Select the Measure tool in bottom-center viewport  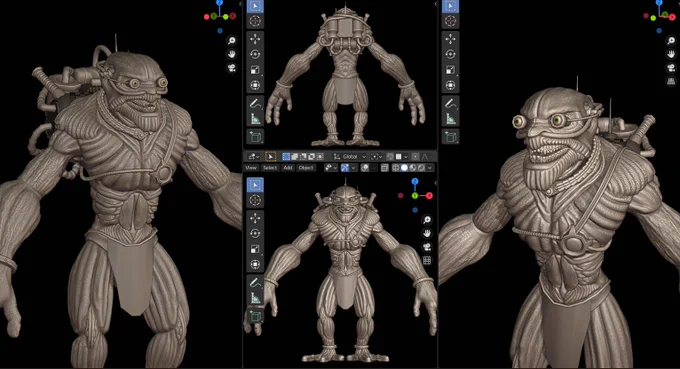pyautogui.click(x=255, y=298)
